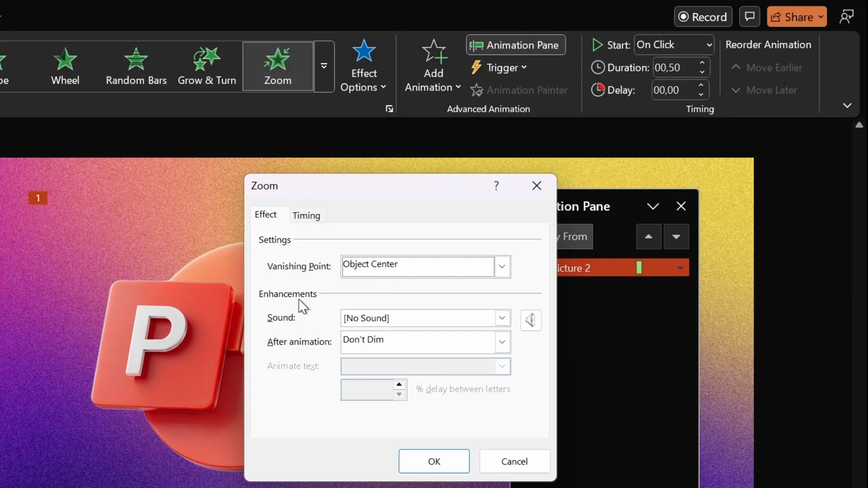Close the Zoom dialog
The image size is (868, 488).
coord(537,186)
